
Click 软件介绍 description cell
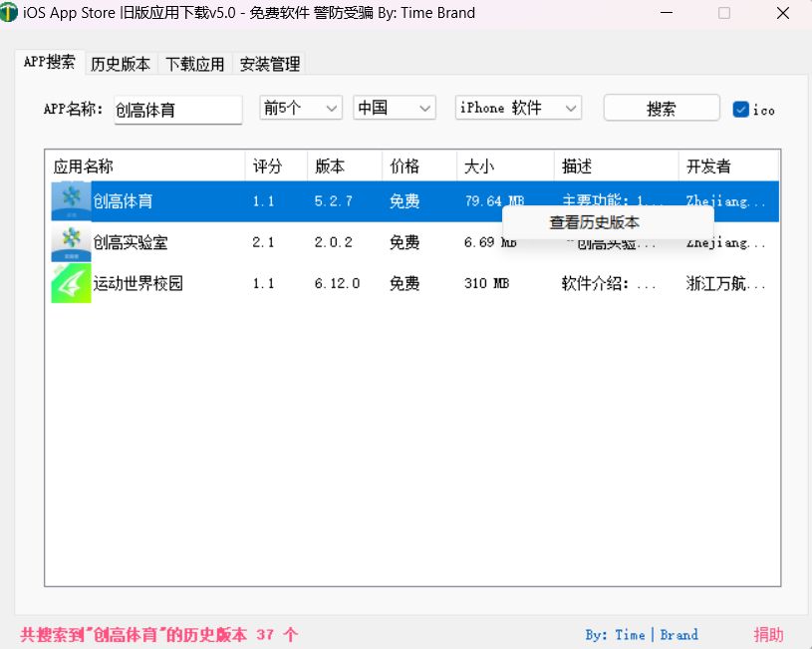tap(609, 283)
